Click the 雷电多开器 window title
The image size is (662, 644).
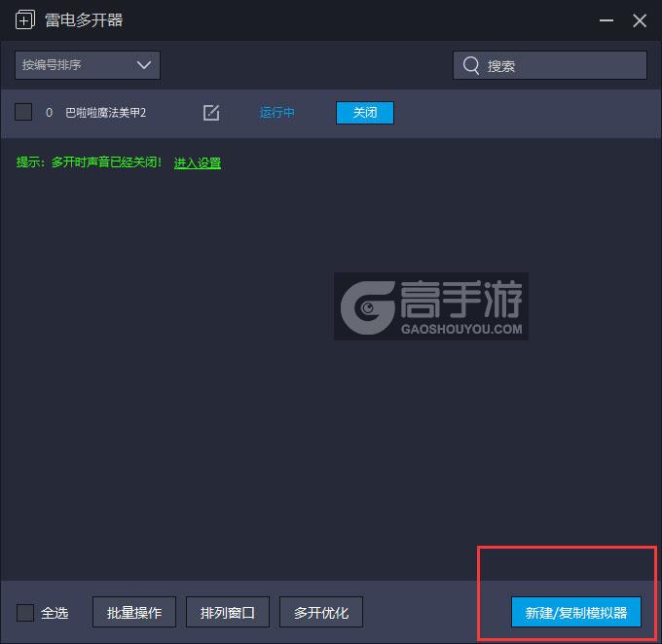point(84,20)
